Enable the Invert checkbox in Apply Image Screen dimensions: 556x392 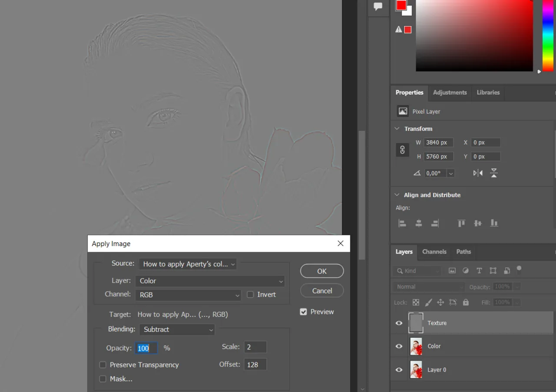tap(250, 294)
